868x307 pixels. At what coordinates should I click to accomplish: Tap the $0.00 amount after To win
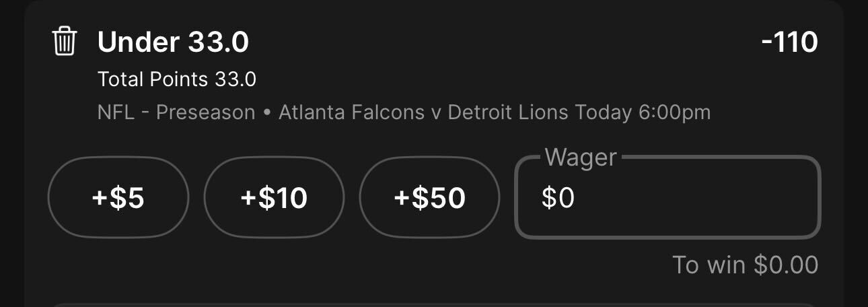coord(786,265)
